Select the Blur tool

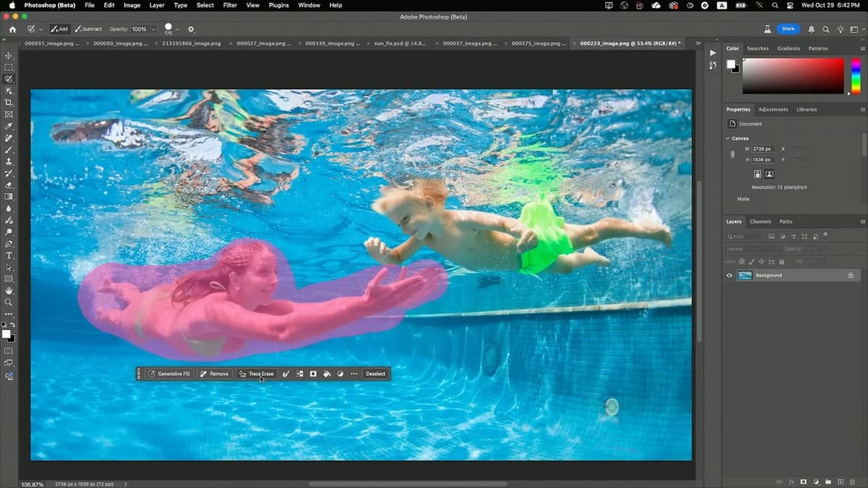pos(9,209)
